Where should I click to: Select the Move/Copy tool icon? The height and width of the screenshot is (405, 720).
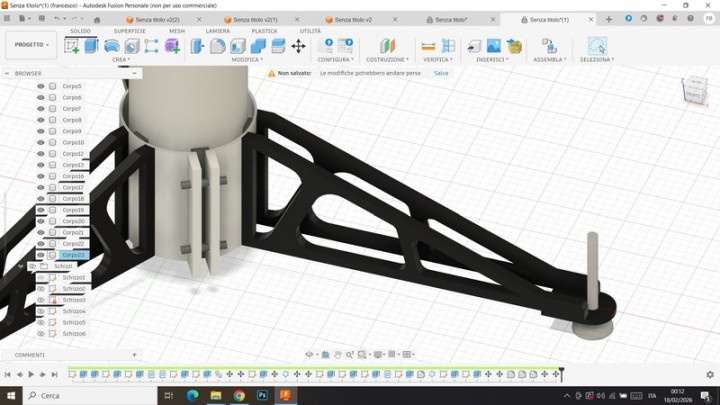(298, 46)
